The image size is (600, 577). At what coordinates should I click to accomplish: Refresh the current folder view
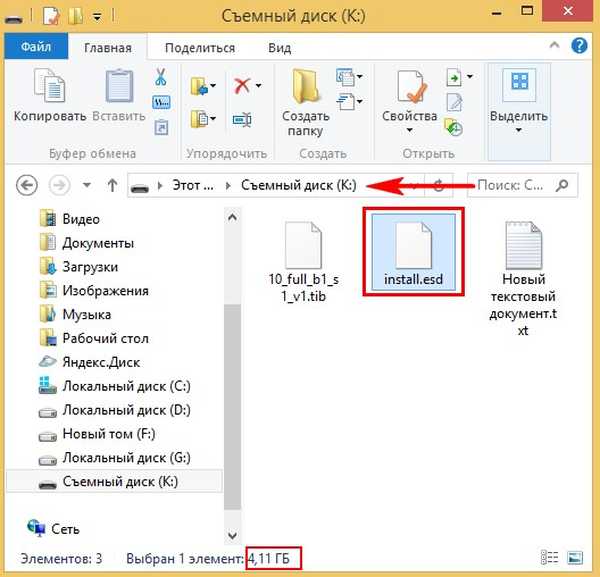(x=437, y=185)
